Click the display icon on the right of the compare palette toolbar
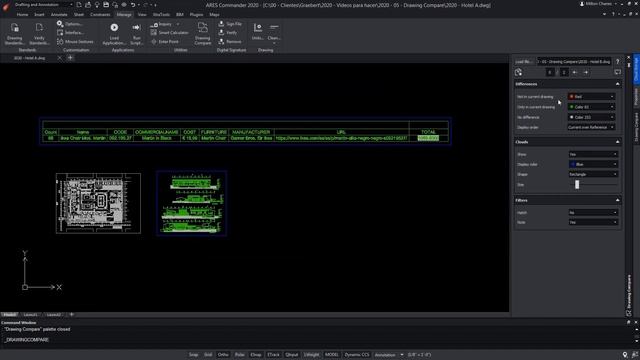Image resolution: width=640 pixels, height=360 pixels. (x=618, y=72)
